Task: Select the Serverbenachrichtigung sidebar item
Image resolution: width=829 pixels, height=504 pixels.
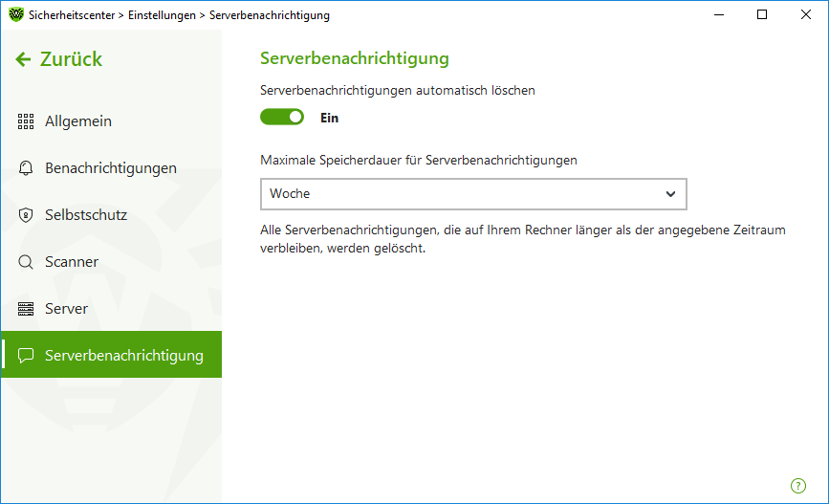Action: click(111, 355)
